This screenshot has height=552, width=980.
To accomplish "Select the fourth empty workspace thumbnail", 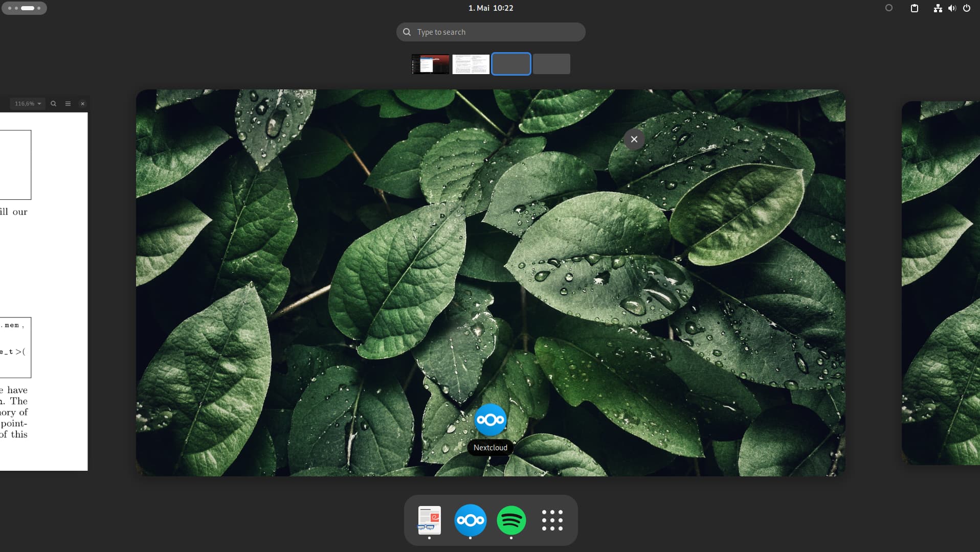I will (551, 64).
